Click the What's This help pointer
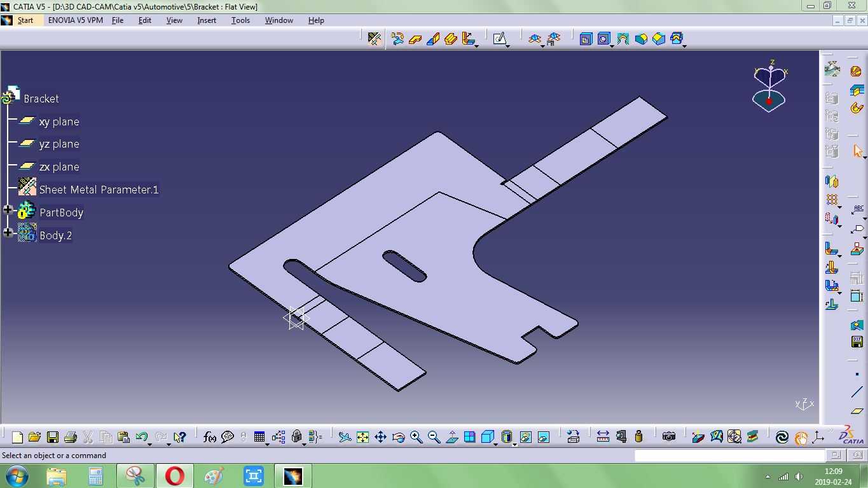868x488 pixels. coord(179,437)
